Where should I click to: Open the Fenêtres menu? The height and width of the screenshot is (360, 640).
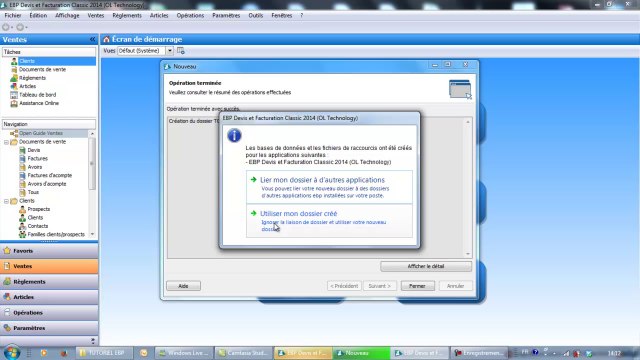(x=282, y=16)
